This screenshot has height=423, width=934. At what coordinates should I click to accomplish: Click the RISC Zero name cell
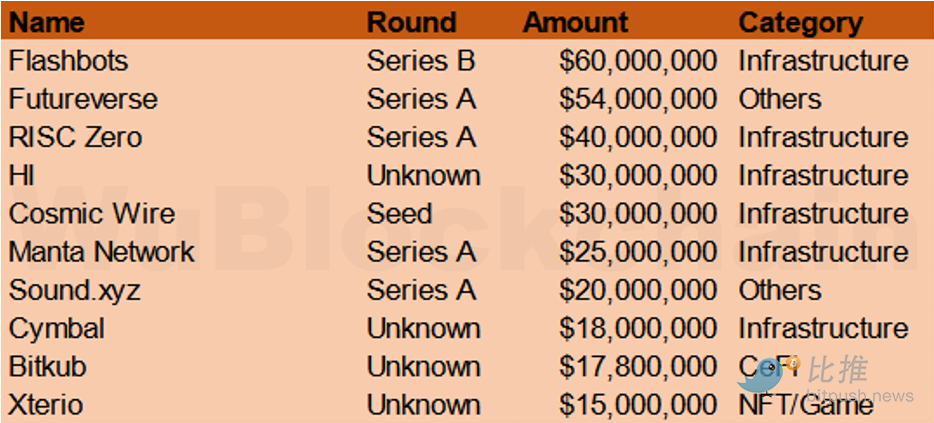75,137
